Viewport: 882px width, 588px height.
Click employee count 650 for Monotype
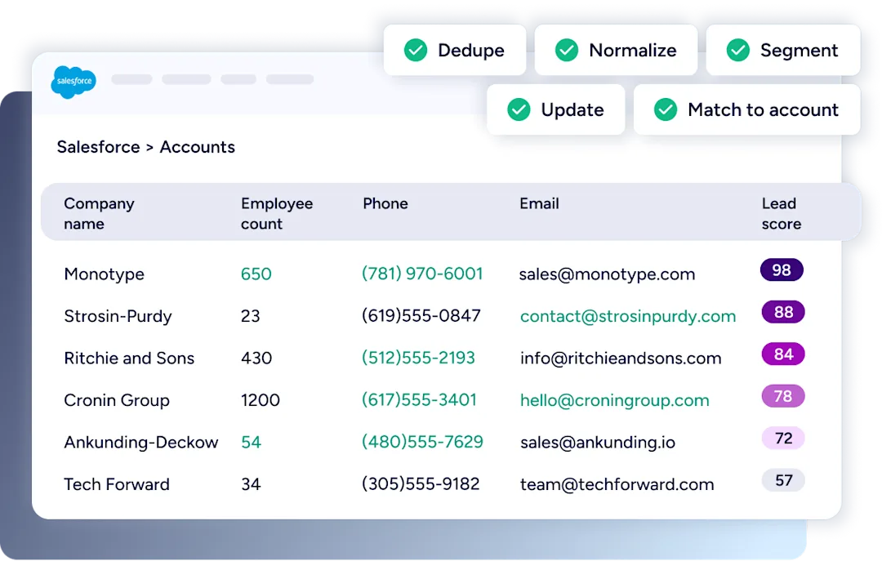[x=256, y=274]
